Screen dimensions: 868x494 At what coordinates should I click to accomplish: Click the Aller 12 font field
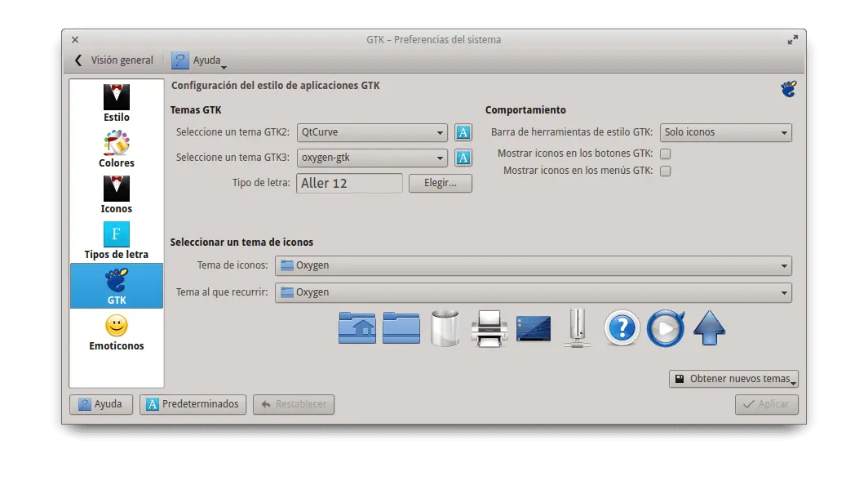pyautogui.click(x=350, y=184)
